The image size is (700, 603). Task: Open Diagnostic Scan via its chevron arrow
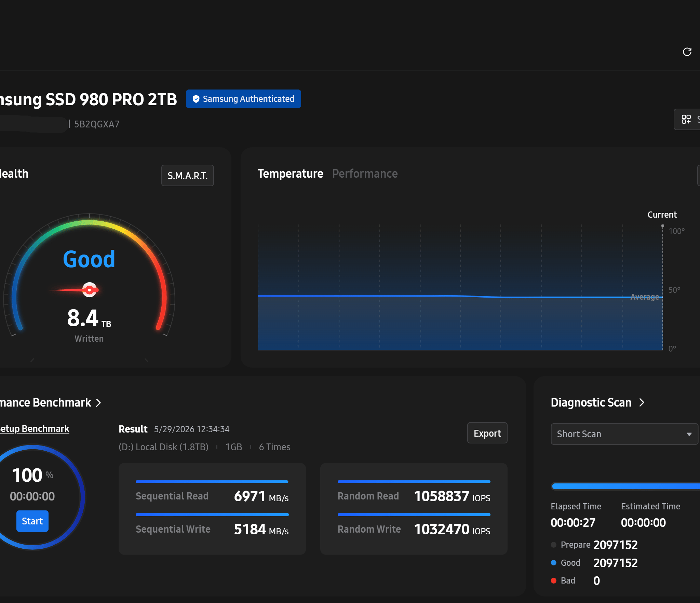click(x=642, y=402)
